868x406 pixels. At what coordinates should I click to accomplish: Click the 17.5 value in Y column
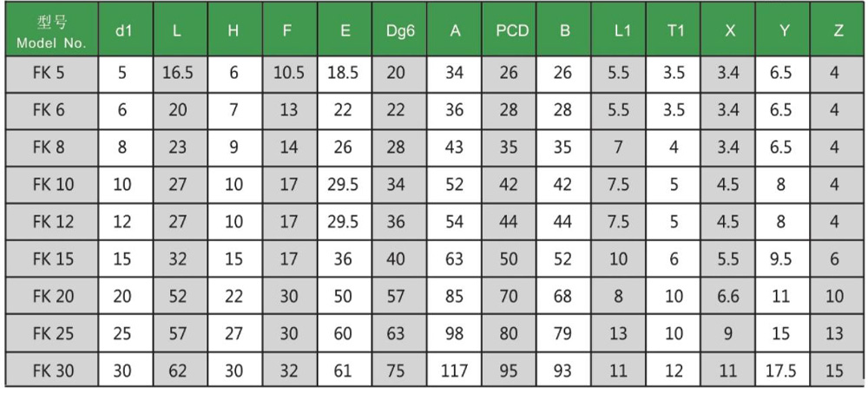coord(783,370)
